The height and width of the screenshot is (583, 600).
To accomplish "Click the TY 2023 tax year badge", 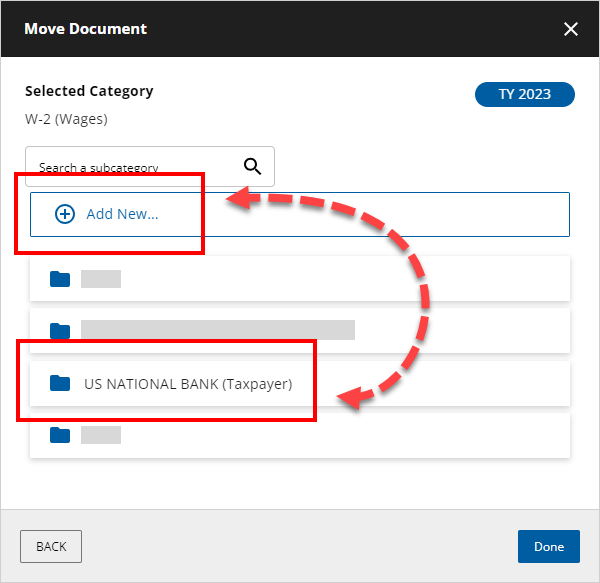I will click(525, 95).
